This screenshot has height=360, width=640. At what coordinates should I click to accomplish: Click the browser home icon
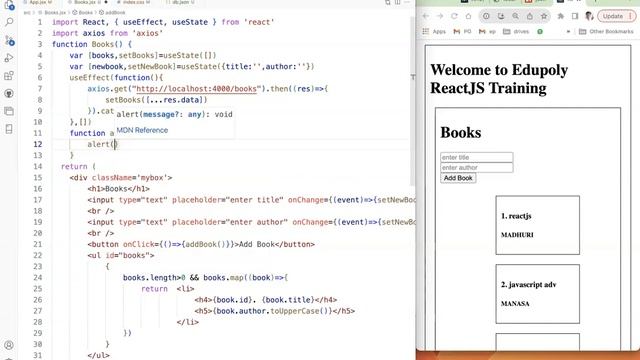tap(468, 16)
